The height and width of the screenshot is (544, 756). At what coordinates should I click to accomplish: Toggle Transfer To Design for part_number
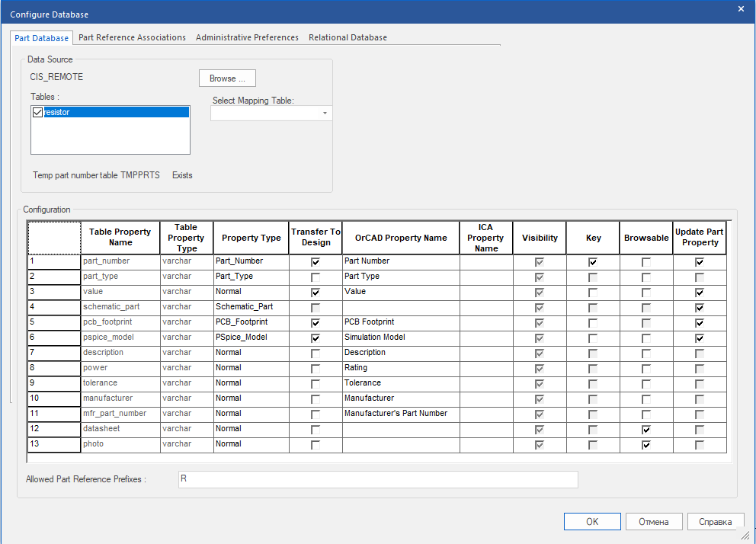(x=316, y=261)
